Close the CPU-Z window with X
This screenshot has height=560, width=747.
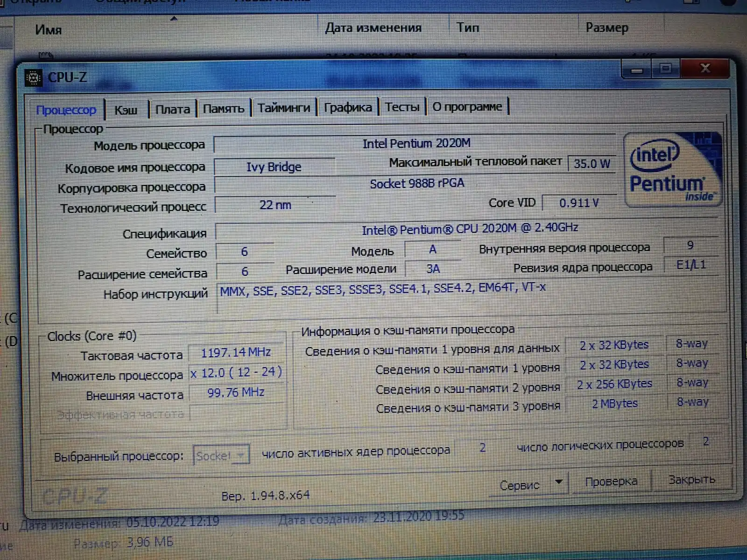(705, 68)
